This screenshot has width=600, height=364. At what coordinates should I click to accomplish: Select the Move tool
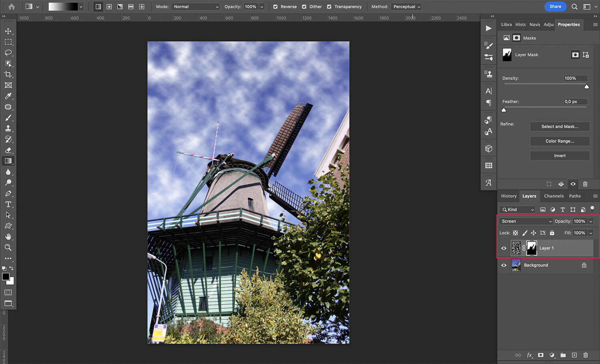(x=8, y=31)
